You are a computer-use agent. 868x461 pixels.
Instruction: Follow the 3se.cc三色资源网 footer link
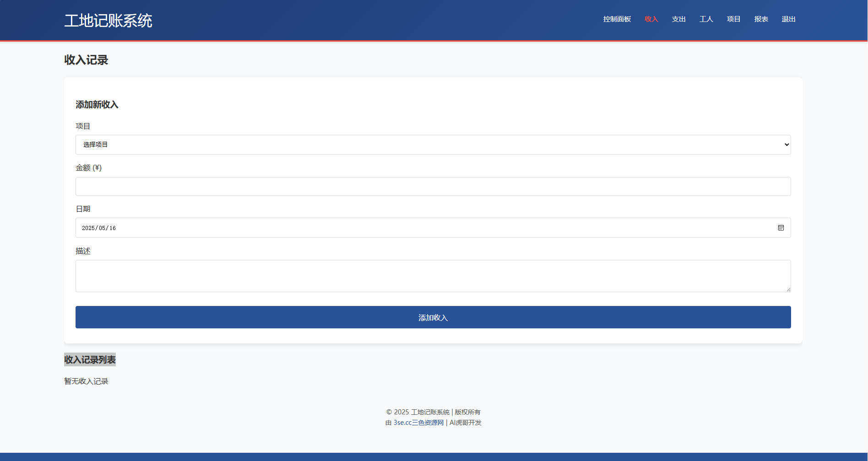coord(418,423)
